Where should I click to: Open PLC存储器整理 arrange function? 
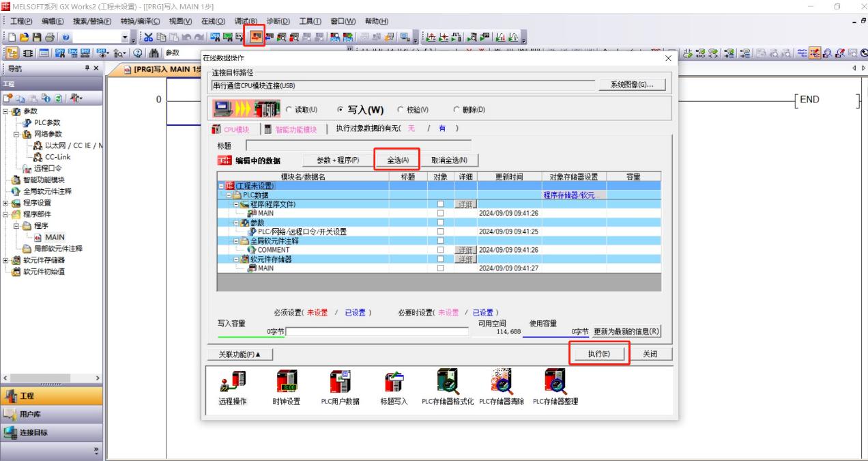coord(555,387)
